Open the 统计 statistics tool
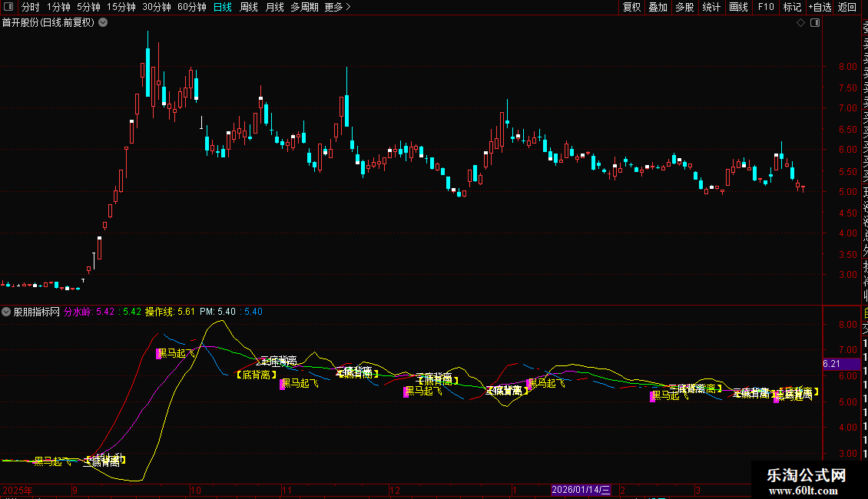Image resolution: width=868 pixels, height=499 pixels. [x=711, y=7]
